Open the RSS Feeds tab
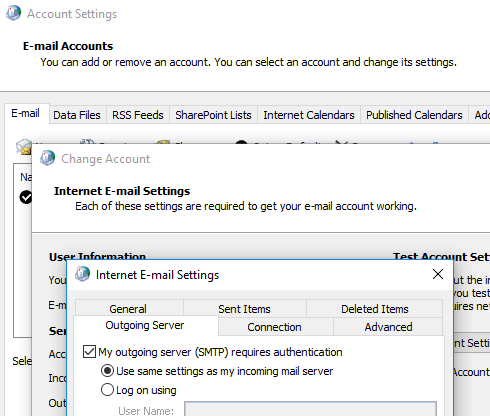The width and height of the screenshot is (490, 416). [138, 115]
